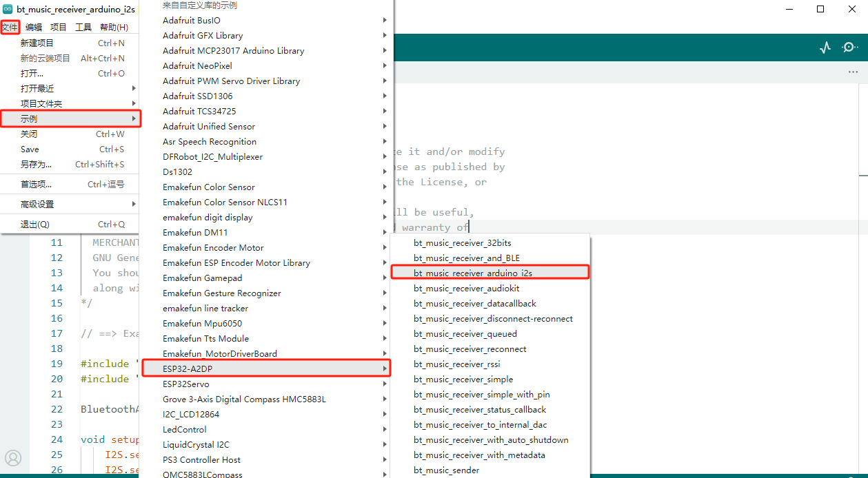Select 关闭 in the file menu
The image size is (868, 478).
(70, 134)
